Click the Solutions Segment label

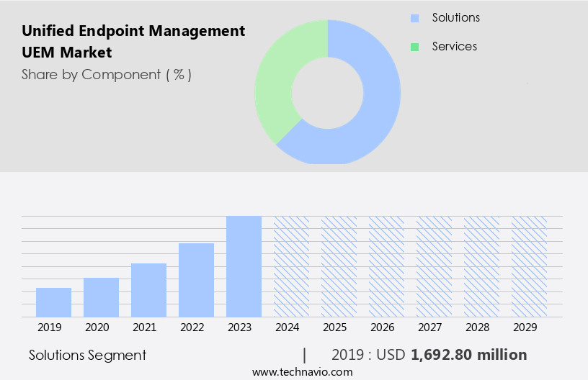click(x=88, y=355)
